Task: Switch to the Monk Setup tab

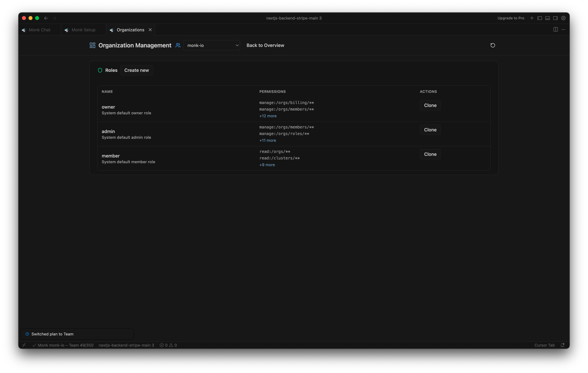Action: 83,30
